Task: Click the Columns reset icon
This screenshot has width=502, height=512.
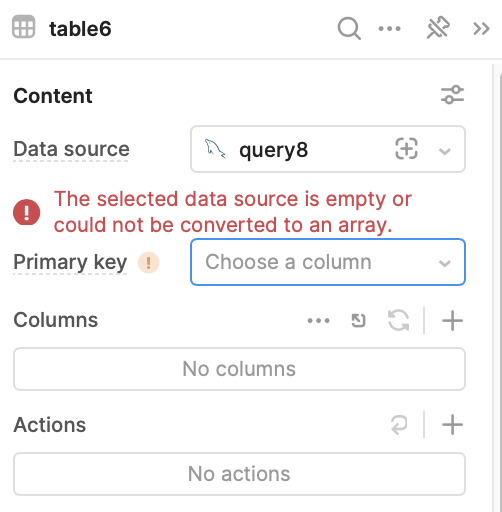Action: coord(358,321)
